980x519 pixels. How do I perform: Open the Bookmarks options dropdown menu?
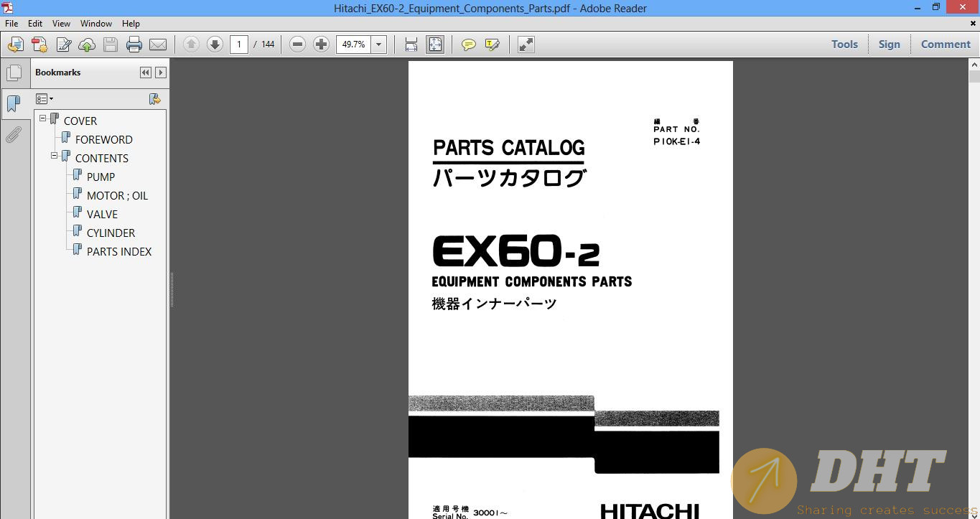(x=45, y=99)
